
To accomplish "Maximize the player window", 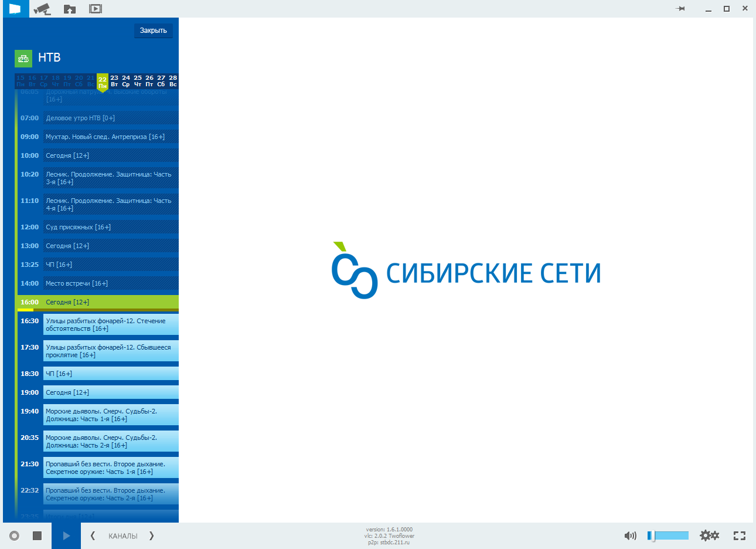I will click(727, 9).
